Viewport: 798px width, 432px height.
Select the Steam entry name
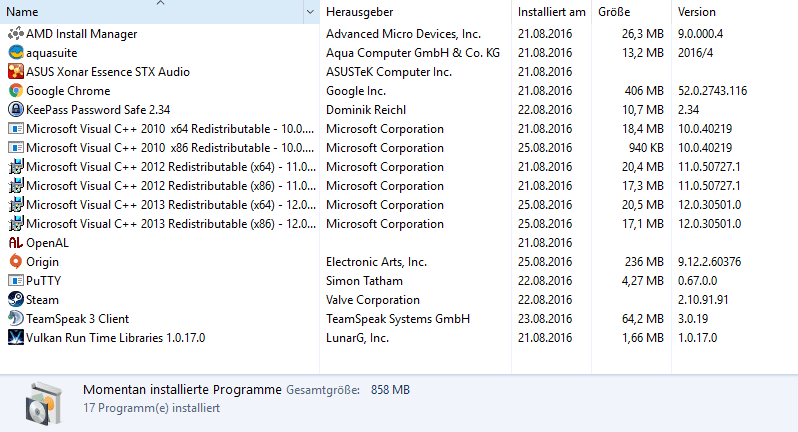(42, 300)
